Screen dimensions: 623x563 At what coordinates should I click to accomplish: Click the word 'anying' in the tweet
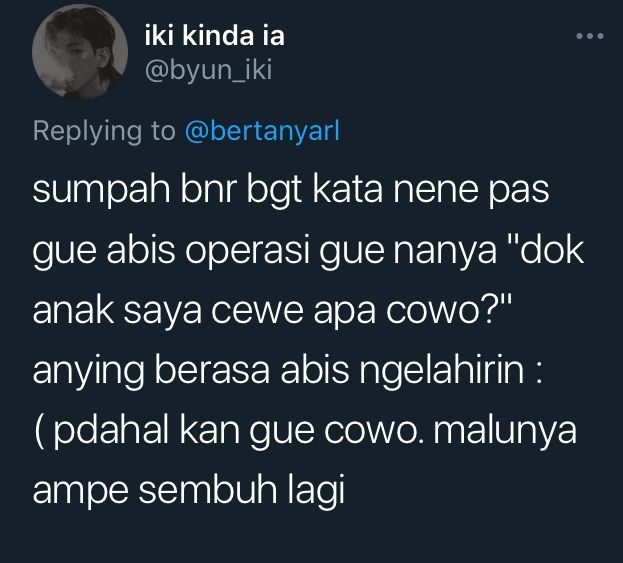(89, 372)
